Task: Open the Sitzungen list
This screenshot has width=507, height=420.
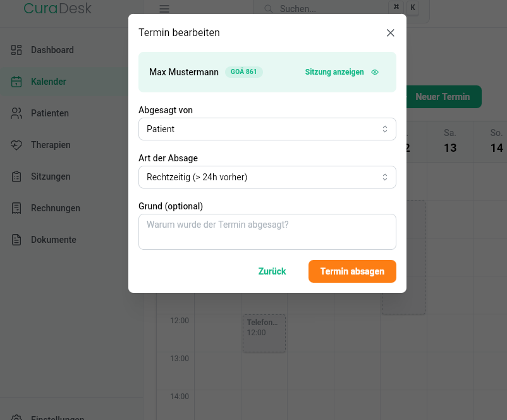Action: click(x=50, y=176)
